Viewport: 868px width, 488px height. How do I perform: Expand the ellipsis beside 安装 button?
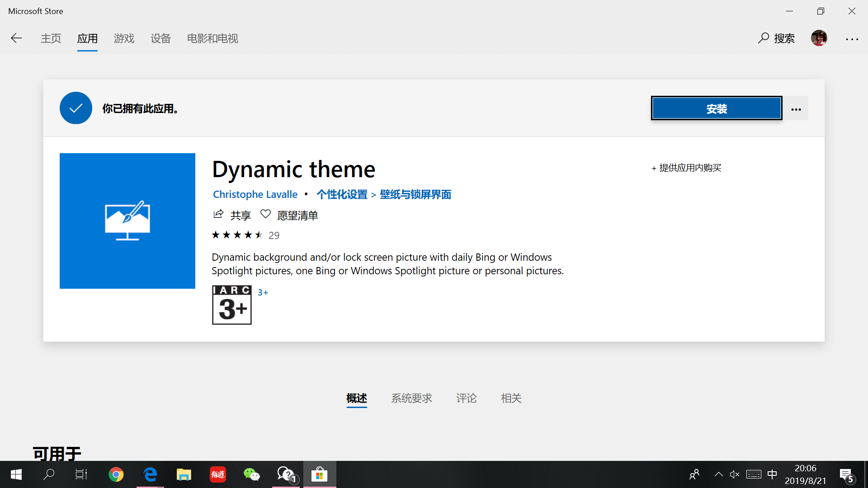[x=796, y=109]
